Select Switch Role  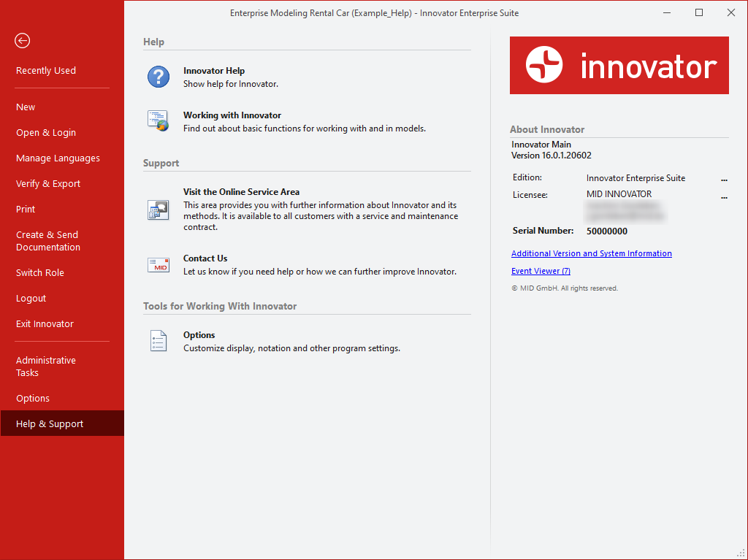coord(40,273)
